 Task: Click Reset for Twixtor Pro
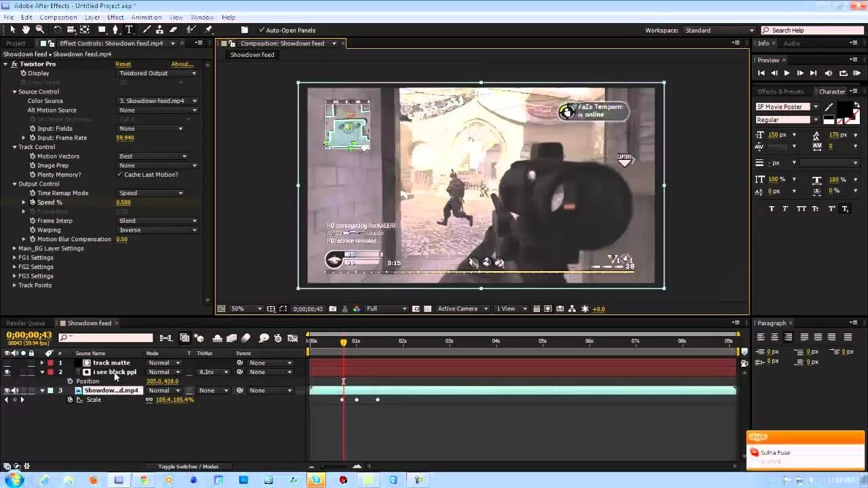pyautogui.click(x=123, y=64)
